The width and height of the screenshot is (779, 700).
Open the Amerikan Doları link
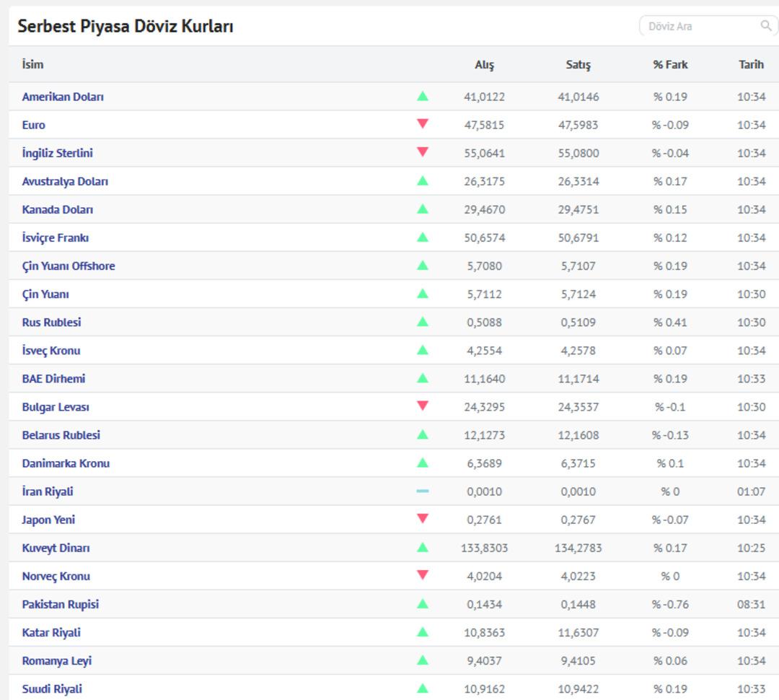[x=63, y=97]
